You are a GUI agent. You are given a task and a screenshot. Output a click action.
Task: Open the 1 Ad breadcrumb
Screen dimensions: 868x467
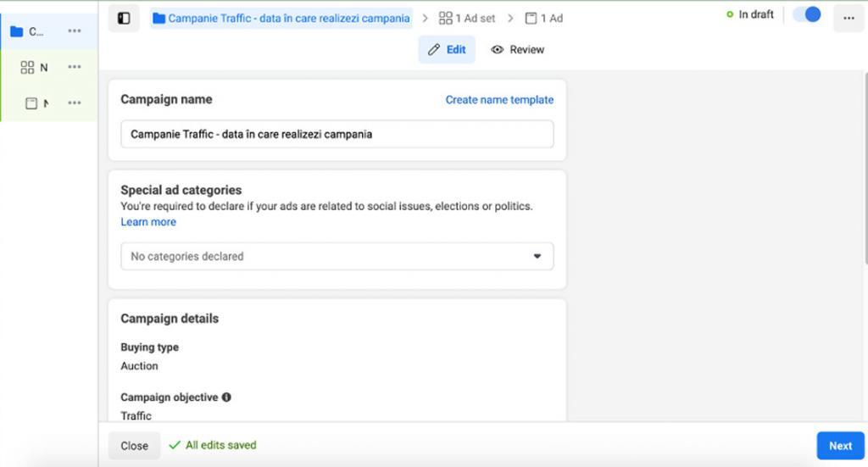coord(544,18)
